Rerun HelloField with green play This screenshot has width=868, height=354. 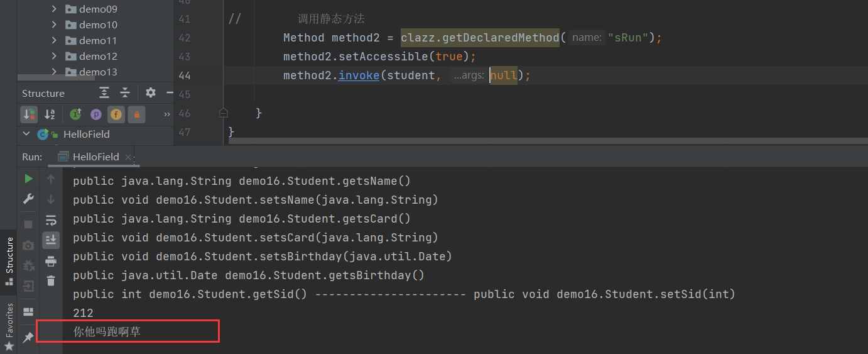[x=28, y=179]
